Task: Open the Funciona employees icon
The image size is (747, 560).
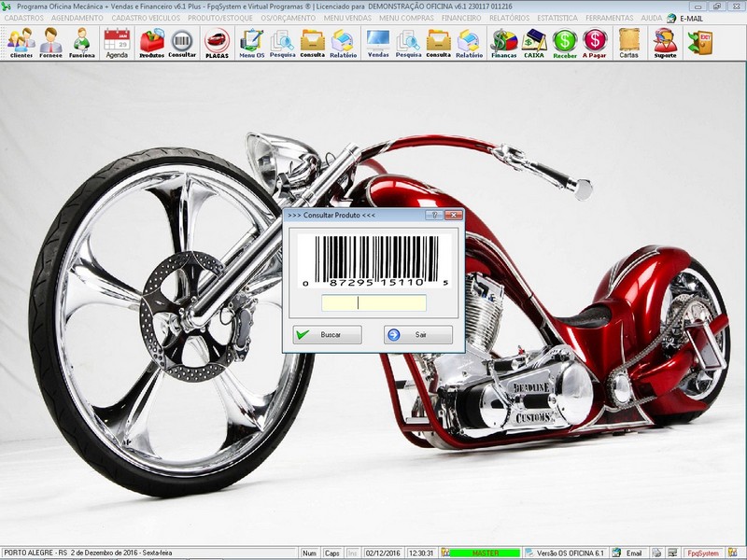Action: [82, 43]
